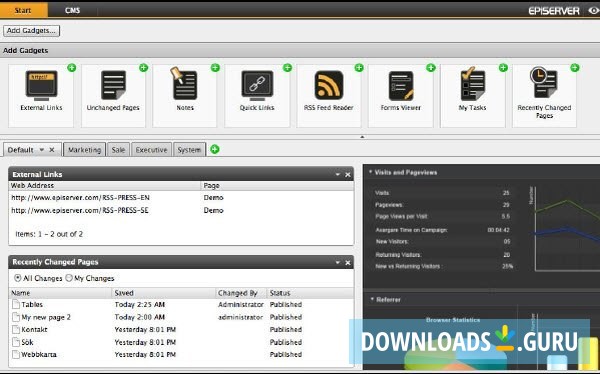This screenshot has height=374, width=600.
Task: Click the Page column header in External Links
Action: pyautogui.click(x=277, y=186)
